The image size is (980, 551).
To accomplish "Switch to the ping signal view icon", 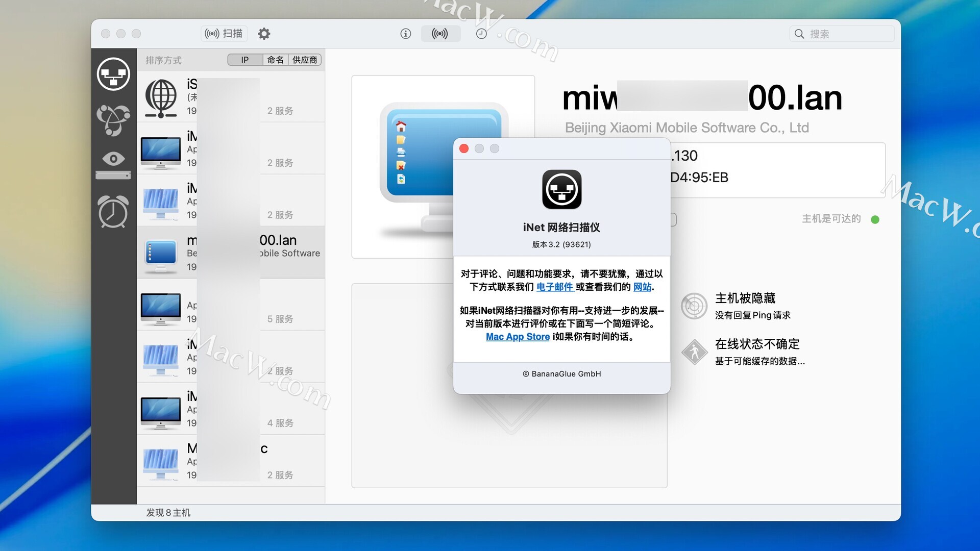I will coord(440,34).
